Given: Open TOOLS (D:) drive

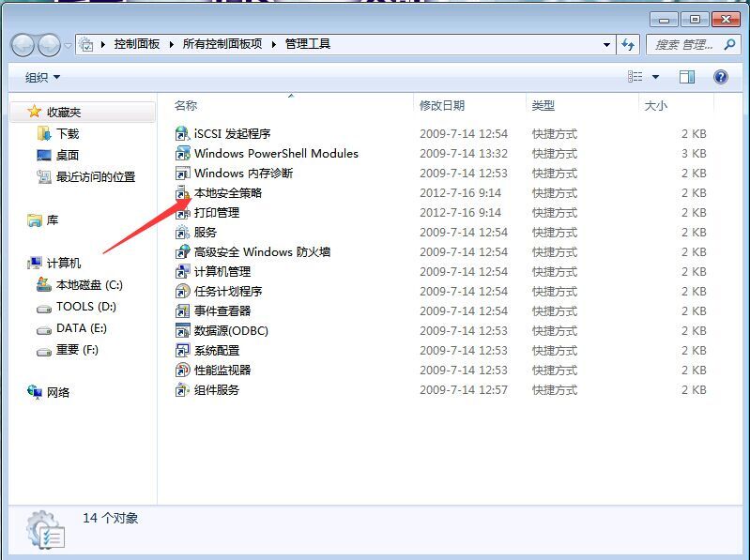Looking at the screenshot, I should [77, 307].
